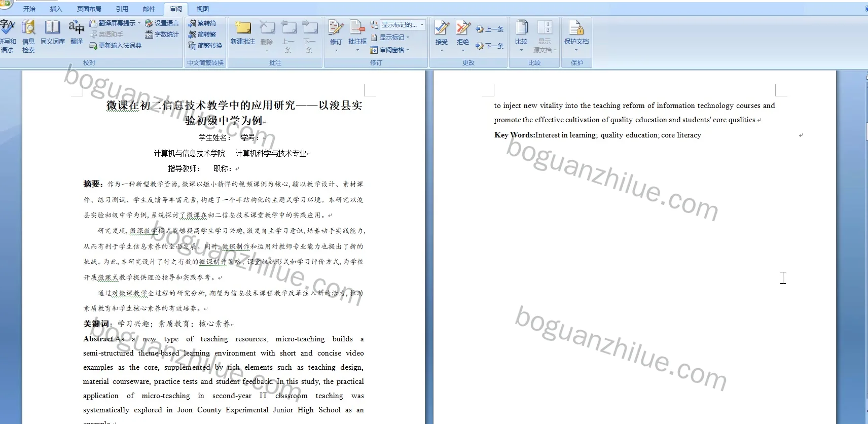Jump to next change (下一条) in 更改 group
This screenshot has width=868, height=424.
490,46
